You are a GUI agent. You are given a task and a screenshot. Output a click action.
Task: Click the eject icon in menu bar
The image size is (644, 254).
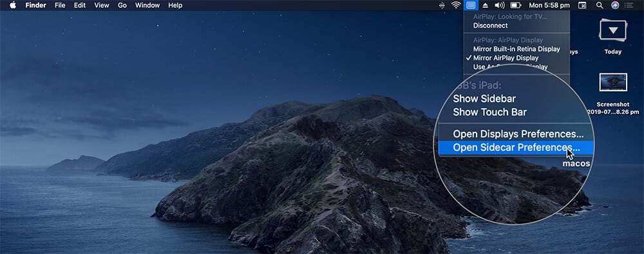(485, 5)
